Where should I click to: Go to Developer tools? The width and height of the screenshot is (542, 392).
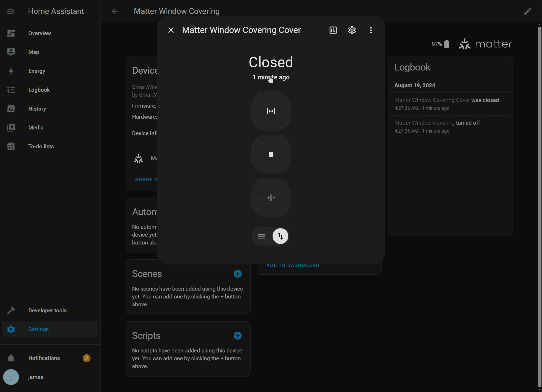pyautogui.click(x=47, y=311)
